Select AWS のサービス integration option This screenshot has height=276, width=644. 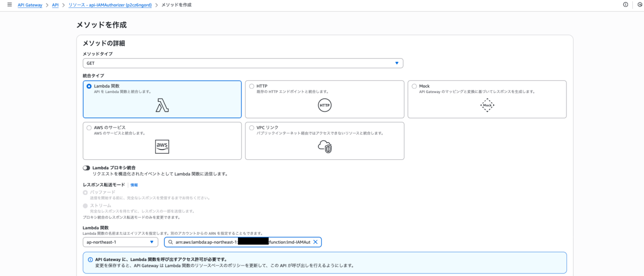pyautogui.click(x=89, y=128)
